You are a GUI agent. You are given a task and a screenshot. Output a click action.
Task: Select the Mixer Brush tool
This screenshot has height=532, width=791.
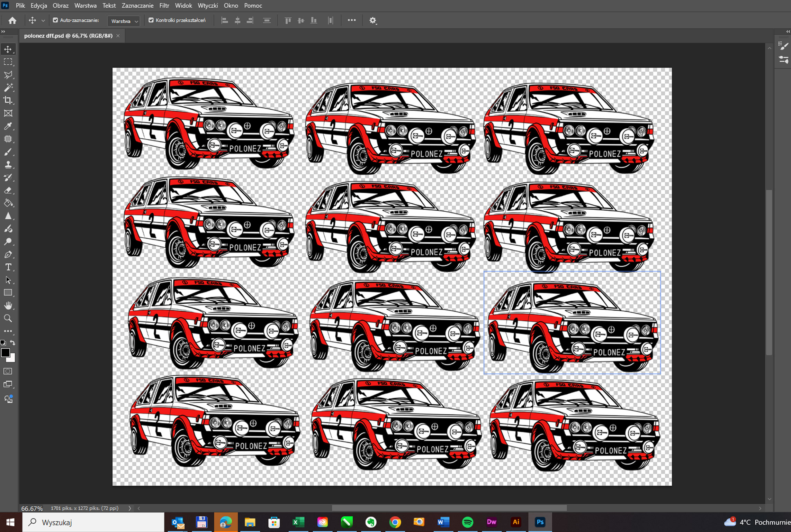click(8, 229)
